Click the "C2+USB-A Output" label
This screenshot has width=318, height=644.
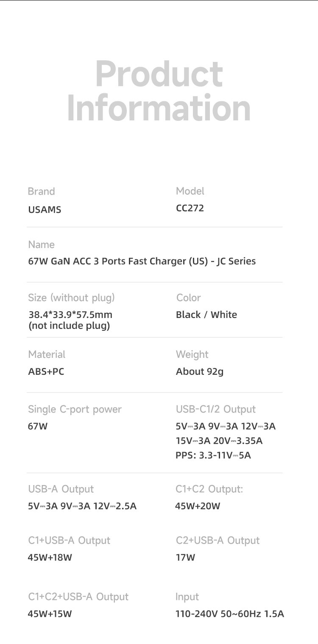[x=218, y=541]
